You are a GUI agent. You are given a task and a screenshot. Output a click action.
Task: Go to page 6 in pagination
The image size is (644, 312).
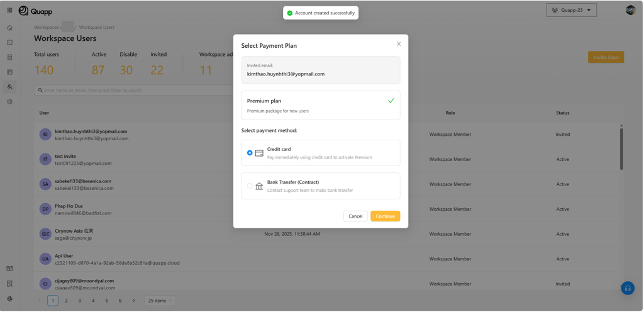coord(120,301)
